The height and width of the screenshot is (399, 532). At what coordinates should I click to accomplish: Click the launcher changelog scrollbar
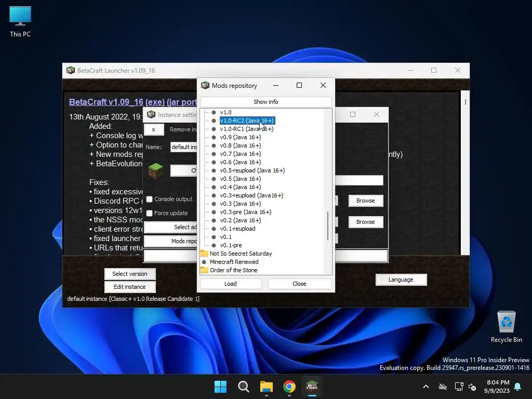coord(465,102)
